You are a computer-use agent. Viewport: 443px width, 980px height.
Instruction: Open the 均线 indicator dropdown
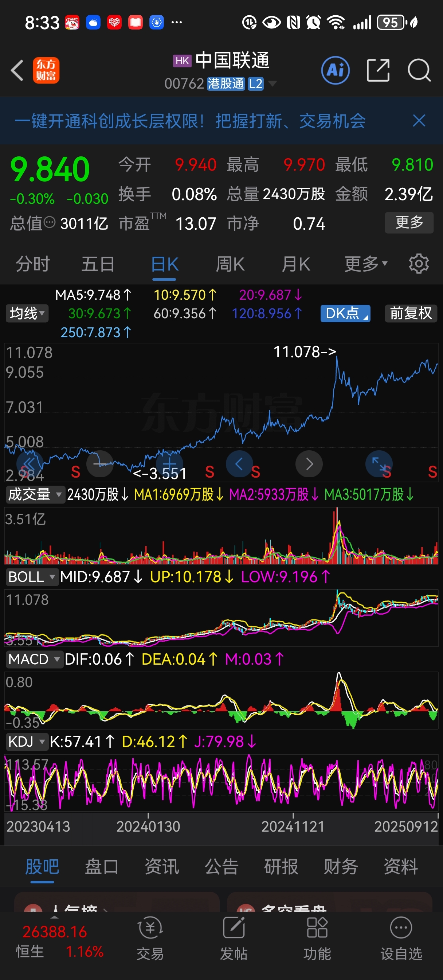click(x=27, y=314)
